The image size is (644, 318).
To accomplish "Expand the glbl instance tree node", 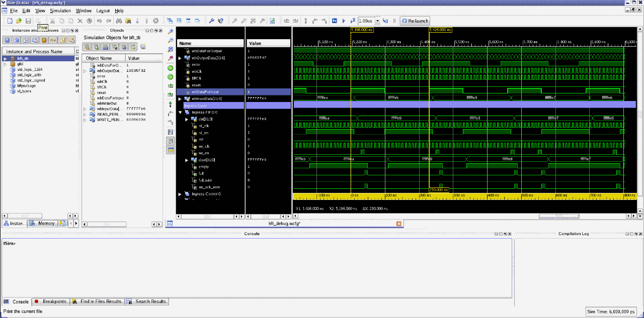I will tap(5, 64).
